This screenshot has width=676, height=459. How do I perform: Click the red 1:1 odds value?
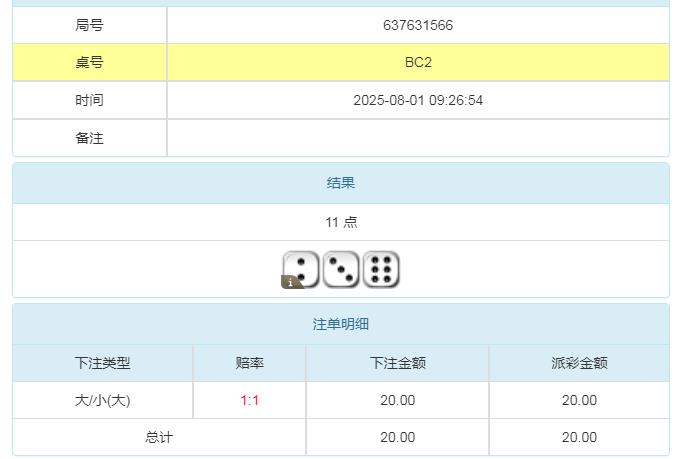[x=249, y=400]
